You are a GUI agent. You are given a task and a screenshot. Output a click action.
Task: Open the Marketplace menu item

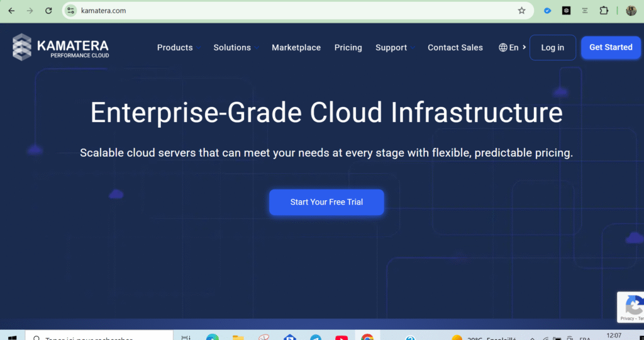point(296,47)
